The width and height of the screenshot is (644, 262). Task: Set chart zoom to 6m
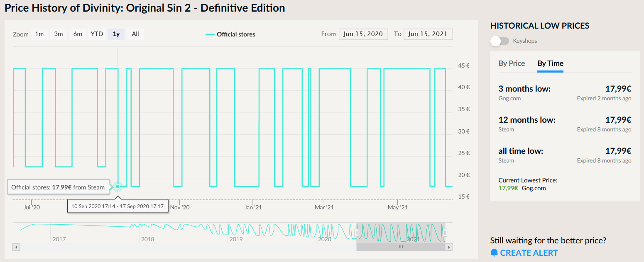click(78, 34)
